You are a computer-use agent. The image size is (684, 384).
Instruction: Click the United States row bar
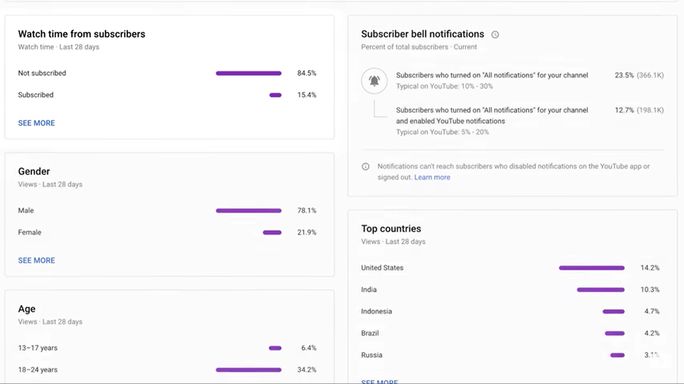[592, 268]
